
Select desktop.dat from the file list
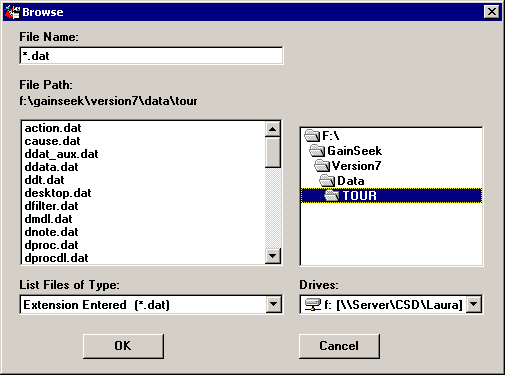[58, 193]
